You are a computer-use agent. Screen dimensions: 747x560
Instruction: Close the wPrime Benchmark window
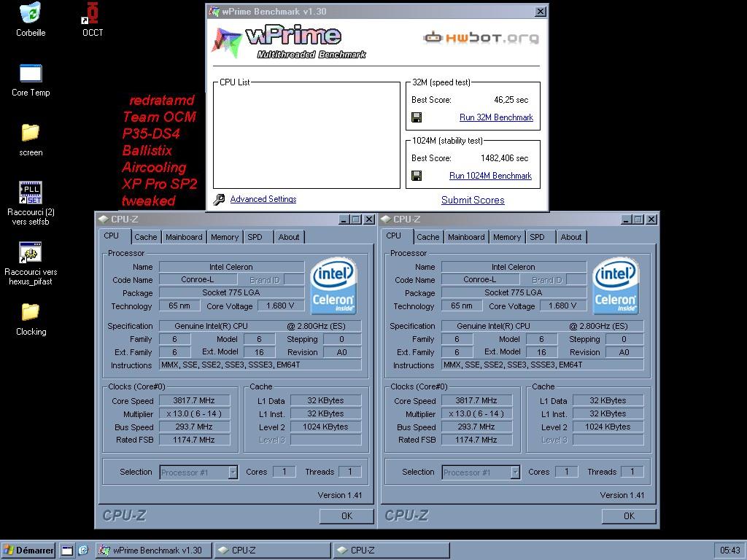click(x=541, y=12)
